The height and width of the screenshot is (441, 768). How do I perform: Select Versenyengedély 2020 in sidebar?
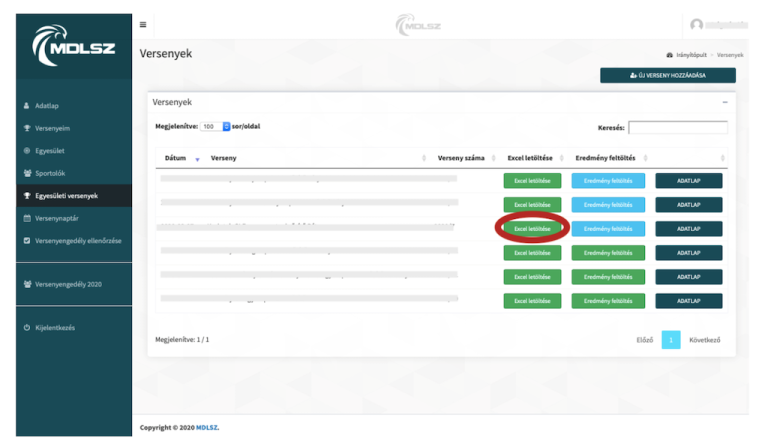(x=67, y=284)
